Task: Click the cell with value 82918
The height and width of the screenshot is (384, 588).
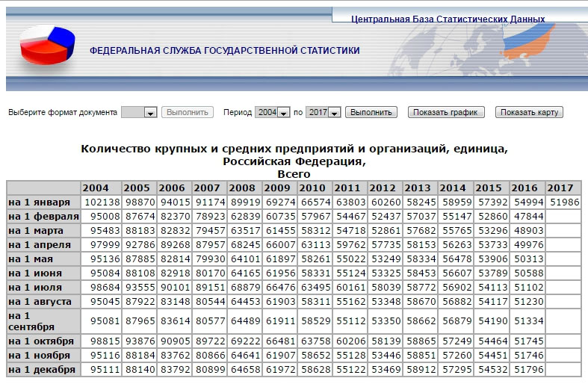Action: [x=174, y=273]
